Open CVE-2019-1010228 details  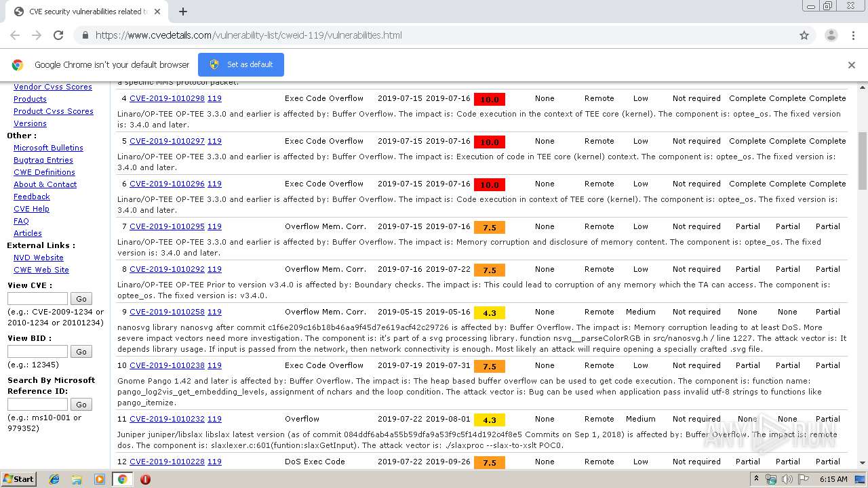point(167,462)
